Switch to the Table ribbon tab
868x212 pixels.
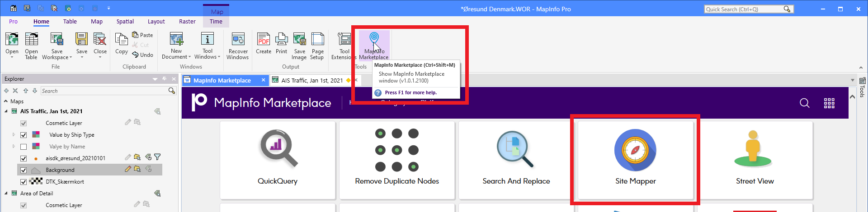[70, 21]
